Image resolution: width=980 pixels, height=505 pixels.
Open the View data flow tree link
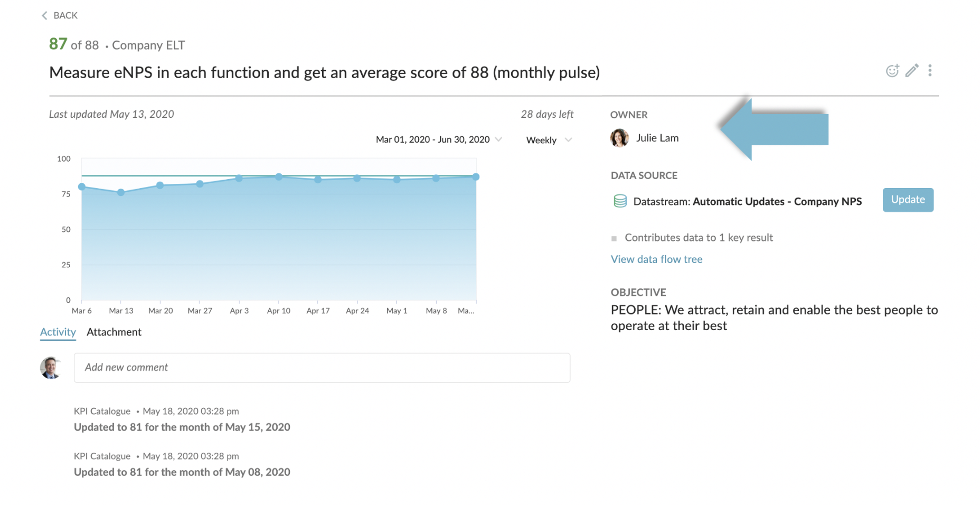(656, 259)
